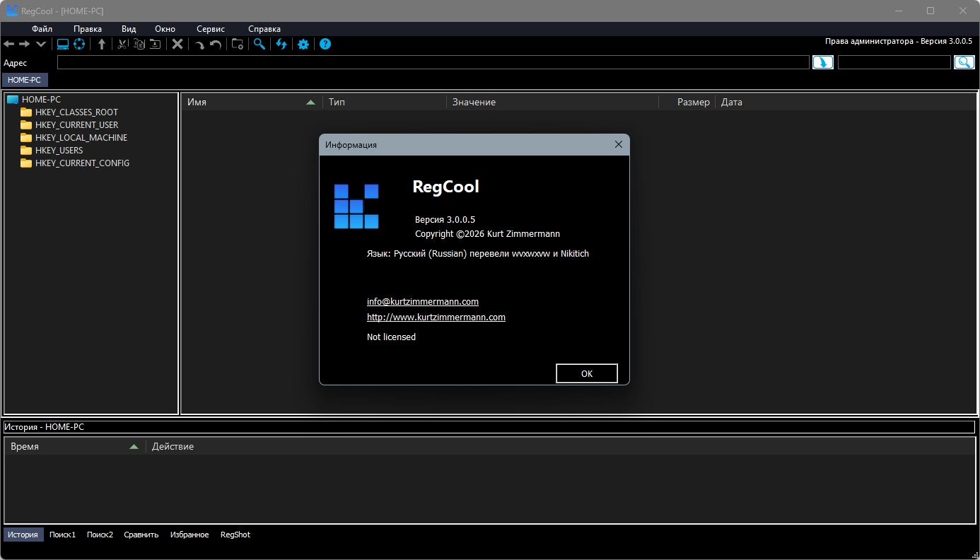This screenshot has height=560, width=980.
Task: Click the blue Help question-mark icon
Action: click(x=325, y=44)
